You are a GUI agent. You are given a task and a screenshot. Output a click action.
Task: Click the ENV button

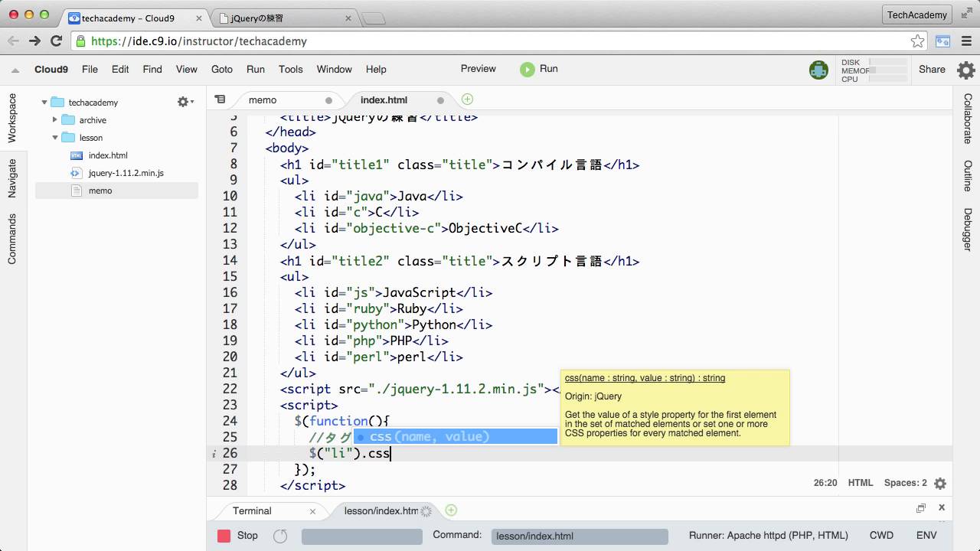pyautogui.click(x=926, y=536)
